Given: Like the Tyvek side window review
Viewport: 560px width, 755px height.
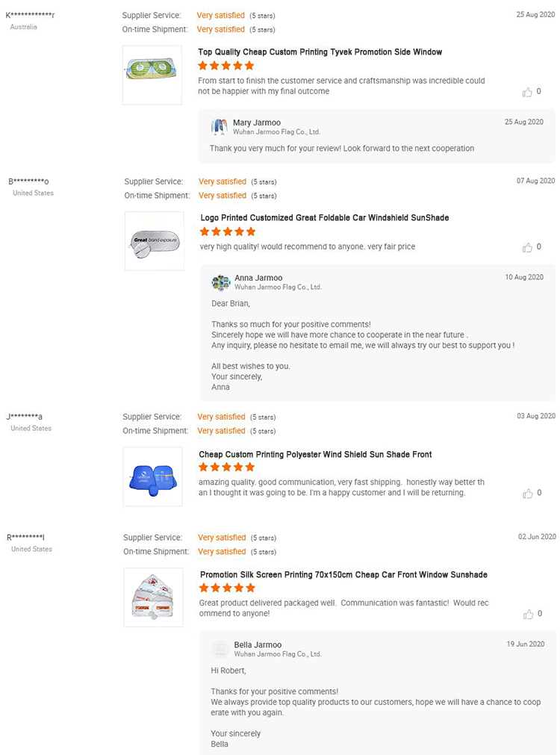Looking at the screenshot, I should point(528,92).
